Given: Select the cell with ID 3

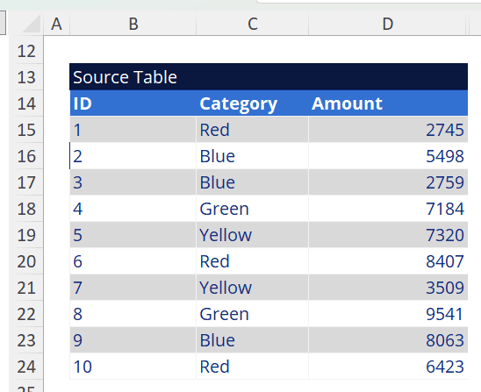Looking at the screenshot, I should [x=133, y=182].
